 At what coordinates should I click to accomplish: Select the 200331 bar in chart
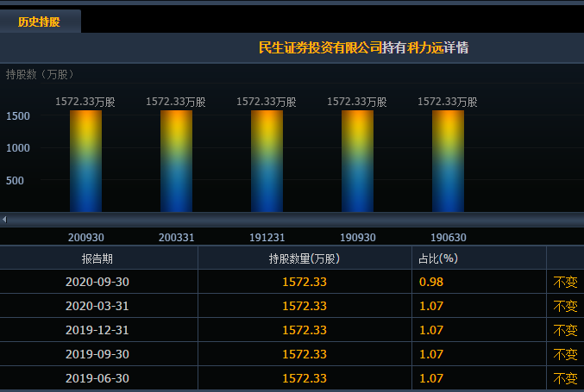click(176, 161)
